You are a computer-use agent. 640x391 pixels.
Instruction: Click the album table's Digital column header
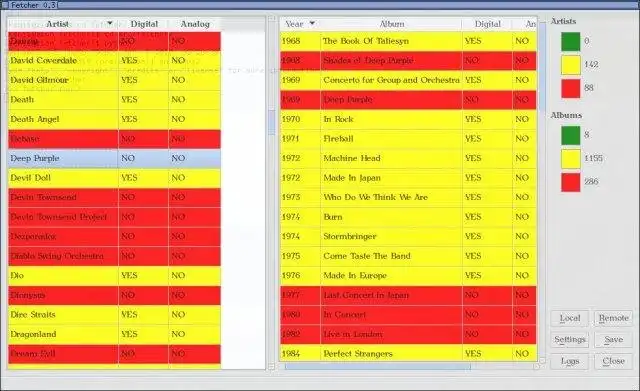click(x=487, y=24)
